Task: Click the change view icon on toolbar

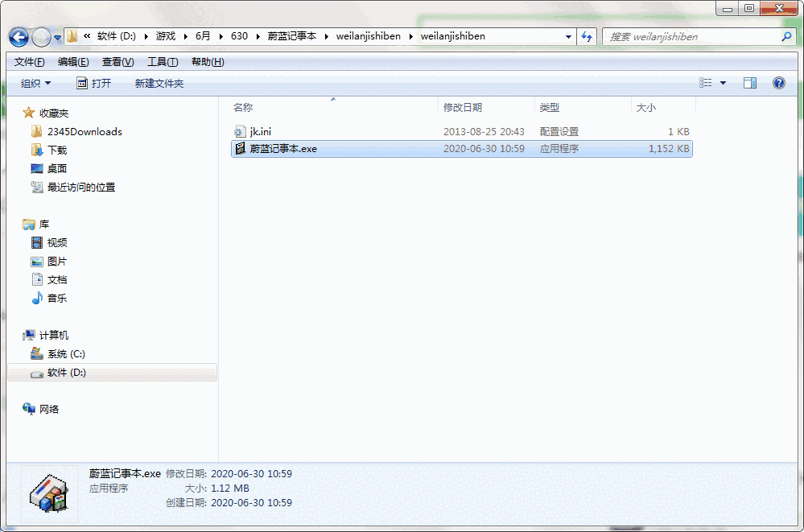Action: [707, 82]
